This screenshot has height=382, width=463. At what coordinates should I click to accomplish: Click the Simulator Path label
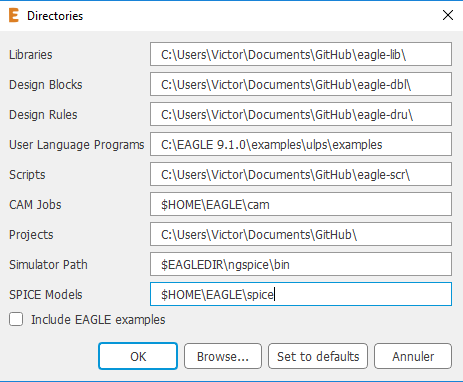(48, 265)
